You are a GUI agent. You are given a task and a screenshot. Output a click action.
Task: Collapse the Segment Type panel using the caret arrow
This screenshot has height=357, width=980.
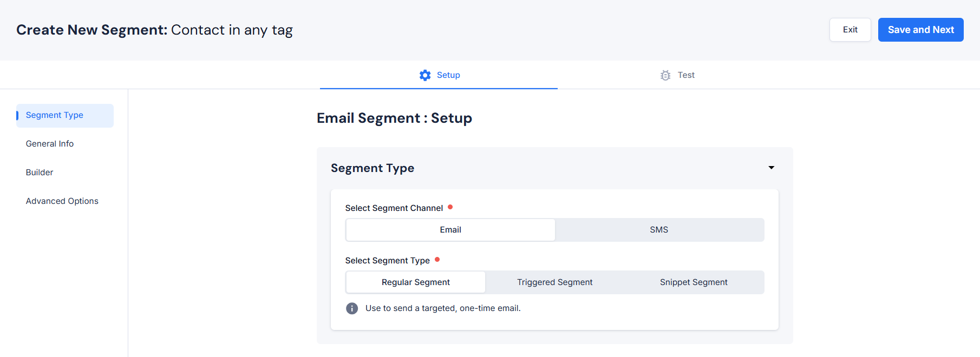(x=771, y=168)
